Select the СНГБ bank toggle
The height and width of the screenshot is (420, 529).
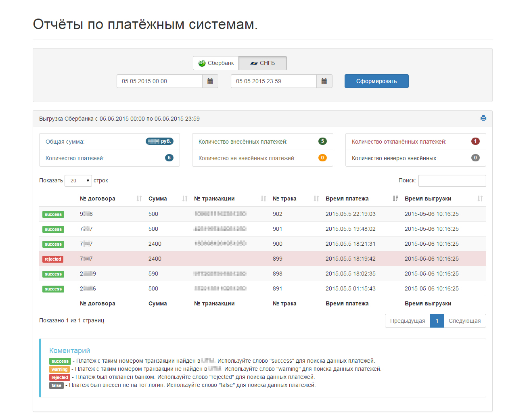click(x=263, y=63)
